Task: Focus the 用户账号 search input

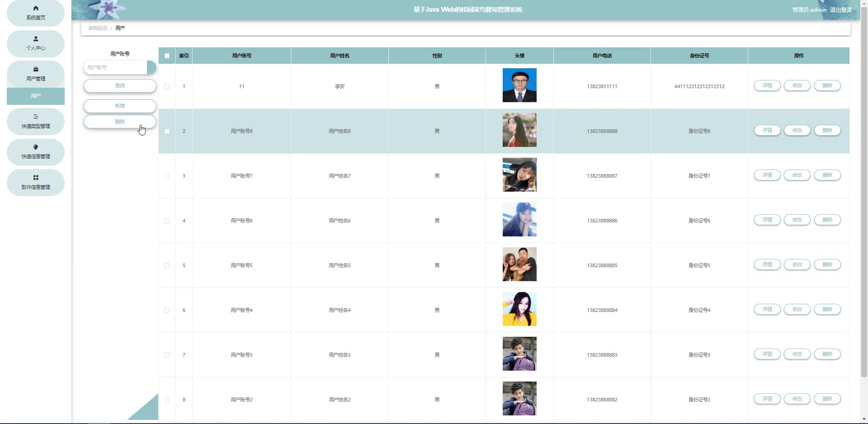Action: click(116, 67)
